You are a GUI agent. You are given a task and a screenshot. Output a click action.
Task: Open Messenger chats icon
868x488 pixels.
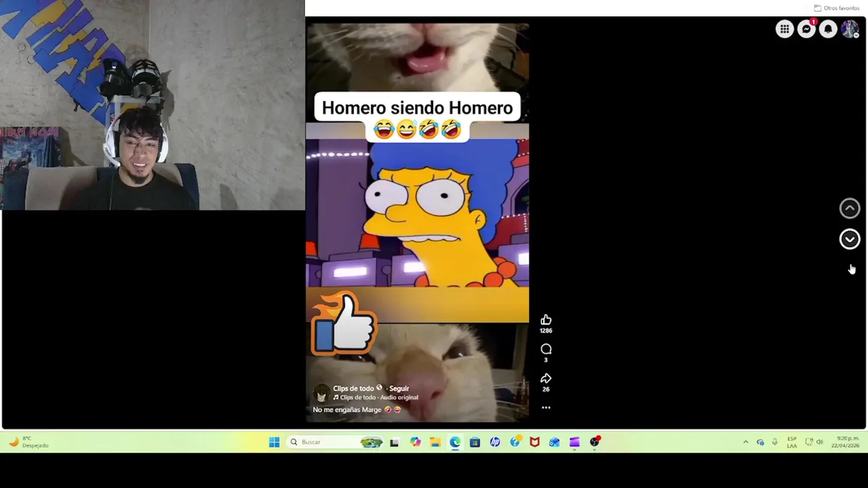coord(806,28)
